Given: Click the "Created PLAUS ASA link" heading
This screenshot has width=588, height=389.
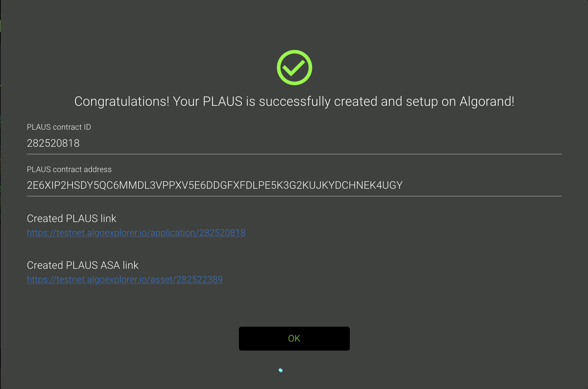Looking at the screenshot, I should click(x=83, y=265).
